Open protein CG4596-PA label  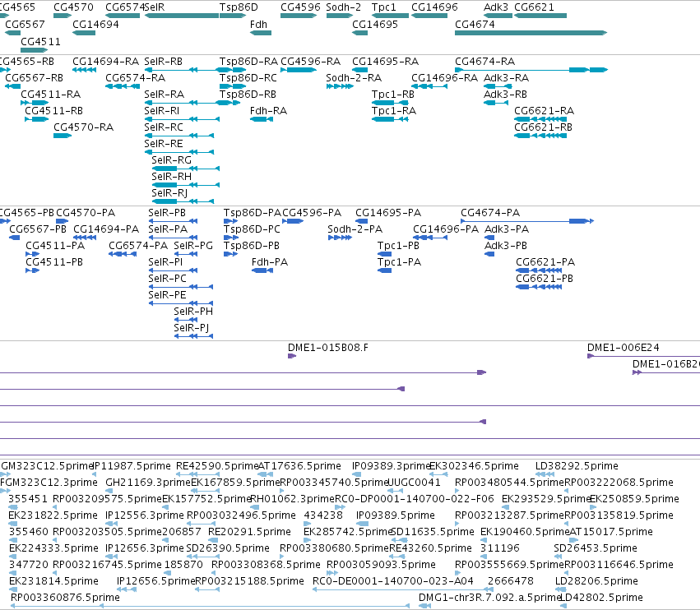tap(312, 213)
